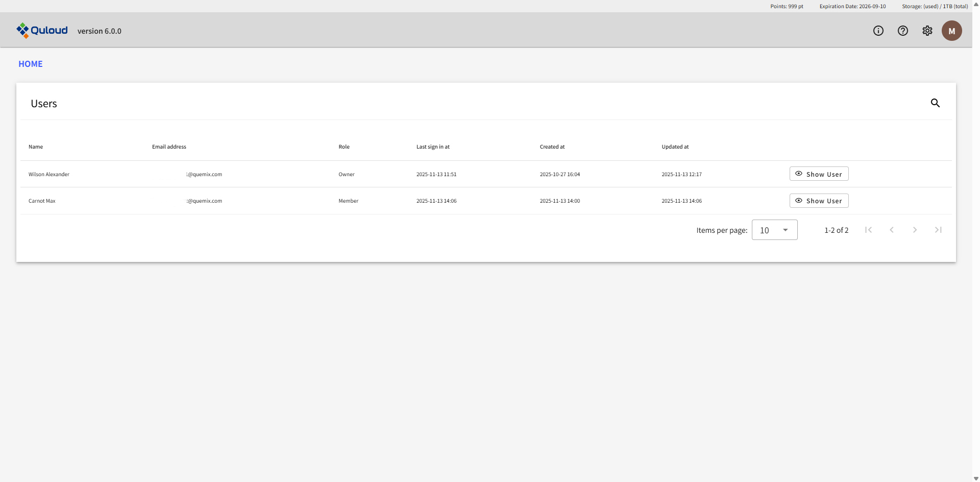Click the Email address column header
The image size is (980, 482).
169,147
